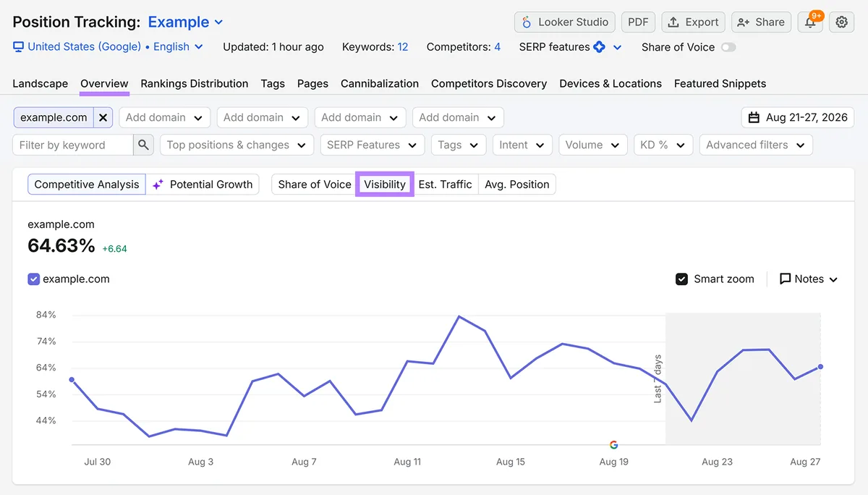Screen dimensions: 868x495
Task: Open Looker Studio export
Action: (x=565, y=22)
